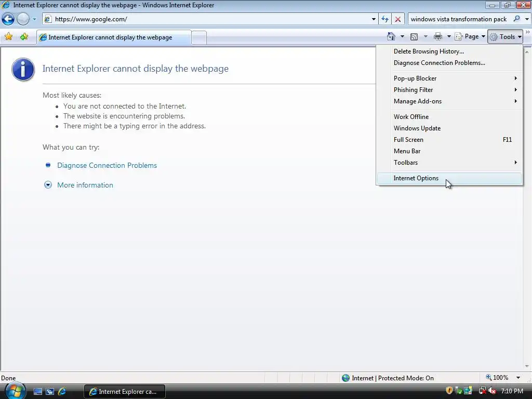The height and width of the screenshot is (399, 532).
Task: Click the 'Done' status bar text
Action: coord(8,378)
